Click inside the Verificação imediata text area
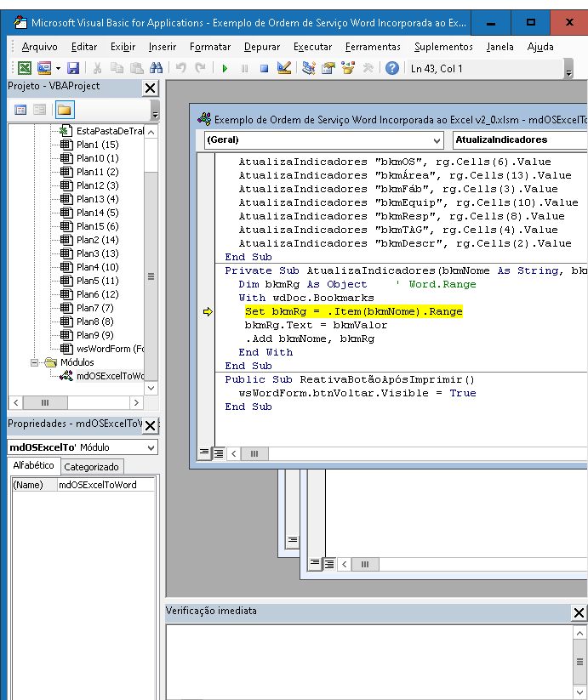Viewport: 588px width, 700px height. click(x=369, y=661)
